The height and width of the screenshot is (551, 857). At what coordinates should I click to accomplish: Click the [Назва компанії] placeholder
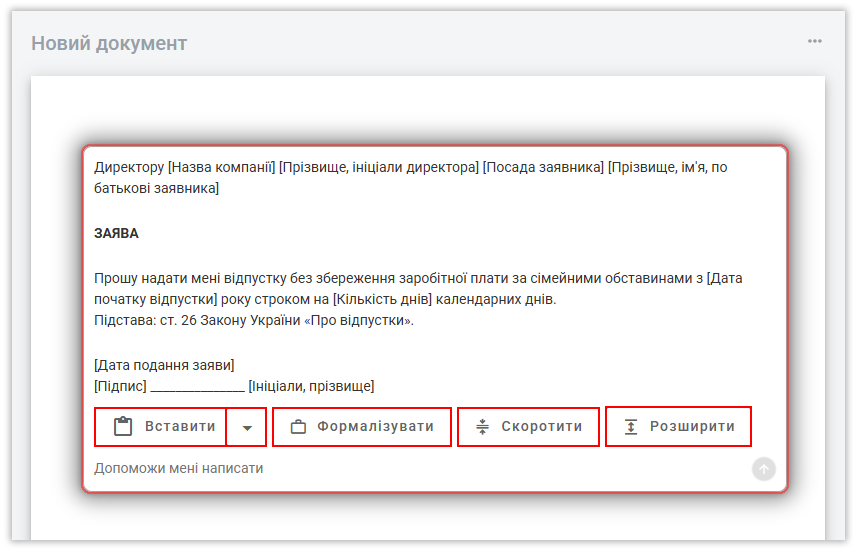221,167
